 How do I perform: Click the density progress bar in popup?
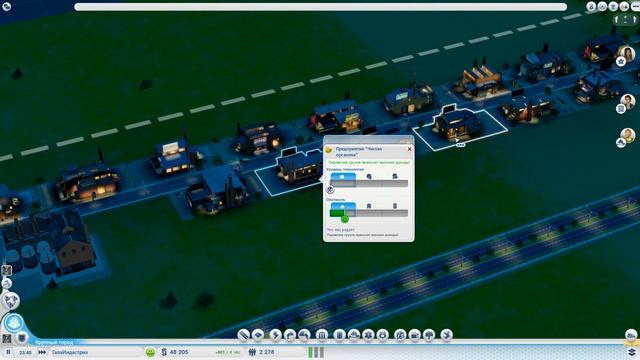369,213
